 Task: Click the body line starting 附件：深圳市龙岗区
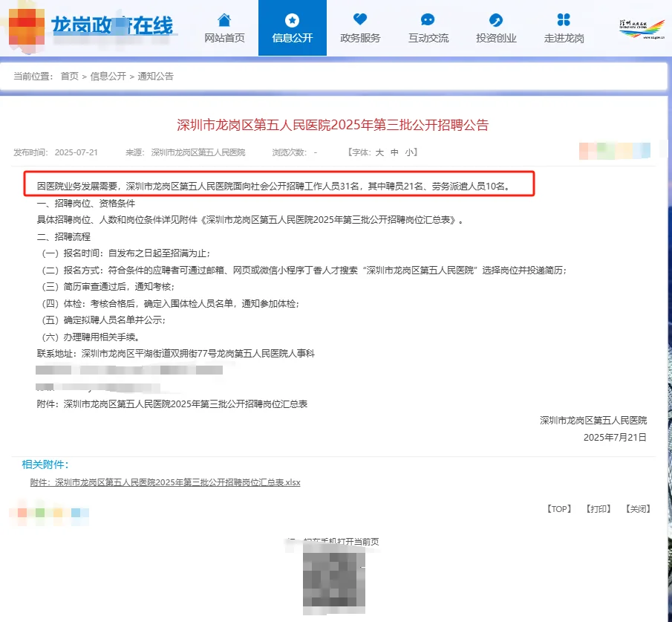(x=172, y=404)
